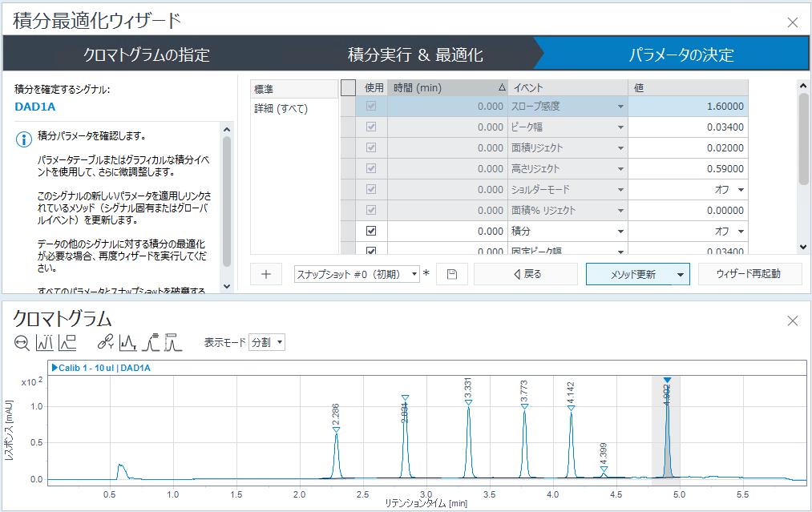The image size is (812, 512).
Task: Switch to the 標準 parameter view
Action: coord(294,89)
